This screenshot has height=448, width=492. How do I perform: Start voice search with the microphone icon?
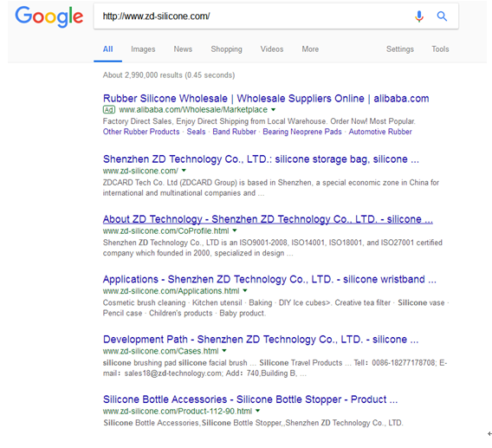point(419,16)
